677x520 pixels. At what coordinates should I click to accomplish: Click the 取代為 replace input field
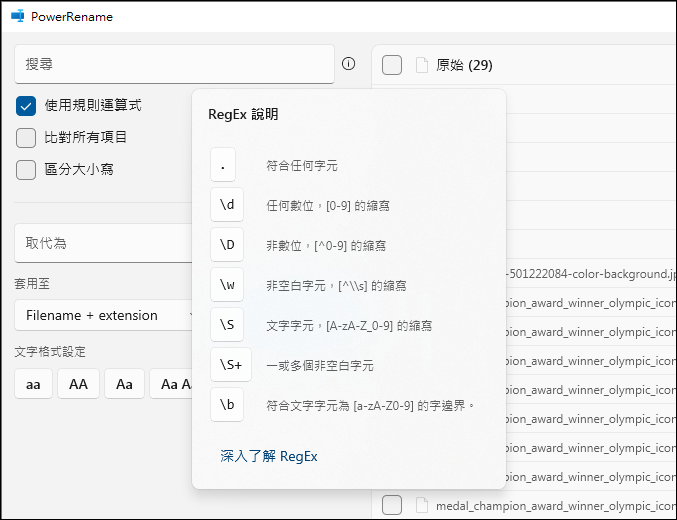coord(104,243)
